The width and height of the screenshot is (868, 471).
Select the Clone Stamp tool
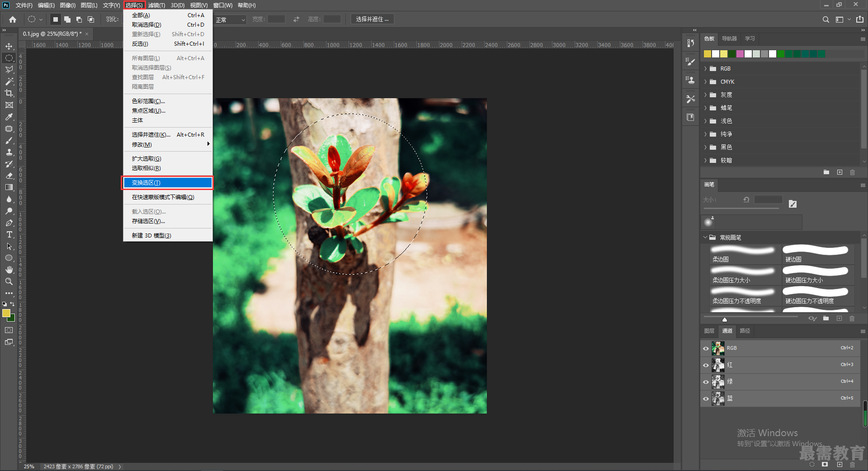tap(9, 152)
